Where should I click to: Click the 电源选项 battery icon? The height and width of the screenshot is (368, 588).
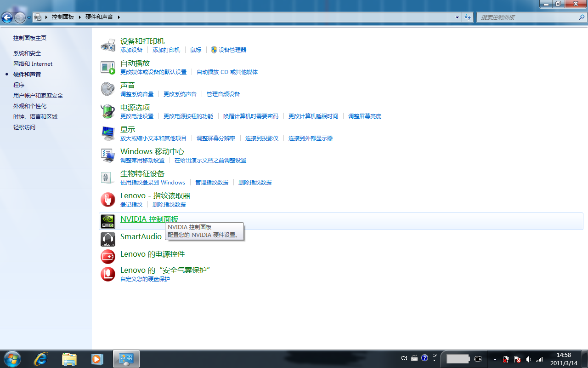point(108,111)
